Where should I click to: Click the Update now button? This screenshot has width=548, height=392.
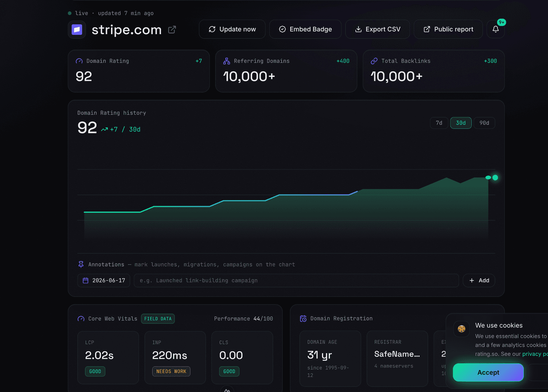[x=232, y=29]
